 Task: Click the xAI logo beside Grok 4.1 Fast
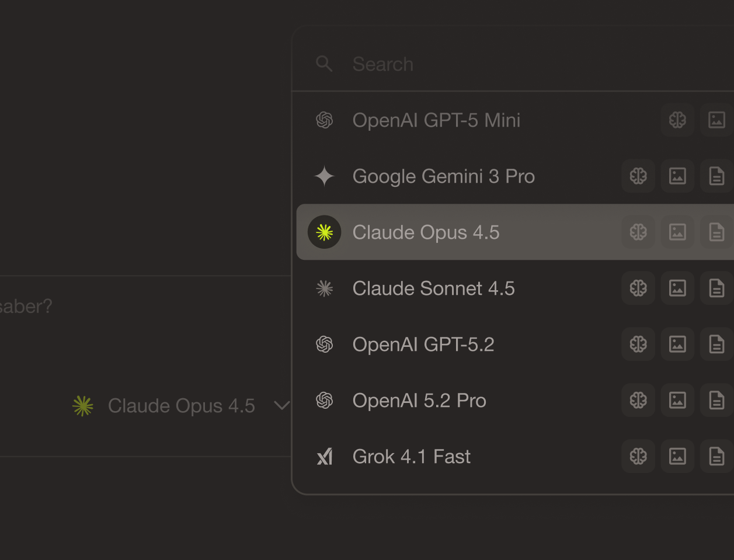(325, 456)
